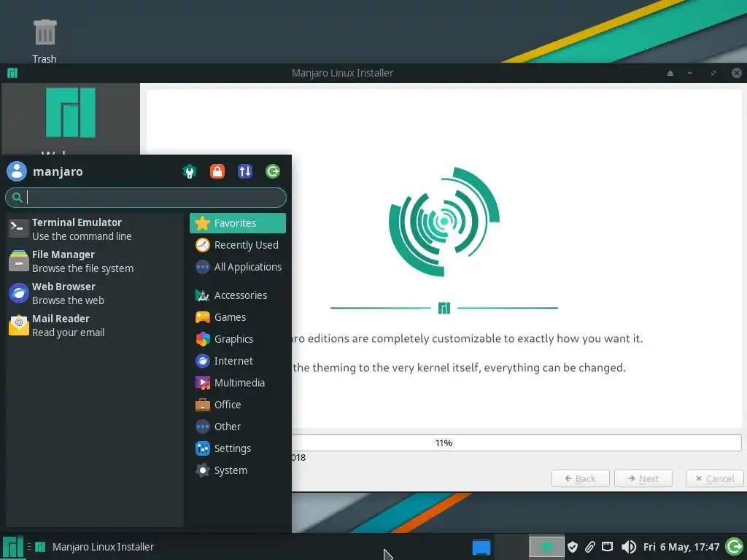Screen dimensions: 747x560
Task: Click the spinning Manjaro slideshow graphic
Action: tap(444, 222)
